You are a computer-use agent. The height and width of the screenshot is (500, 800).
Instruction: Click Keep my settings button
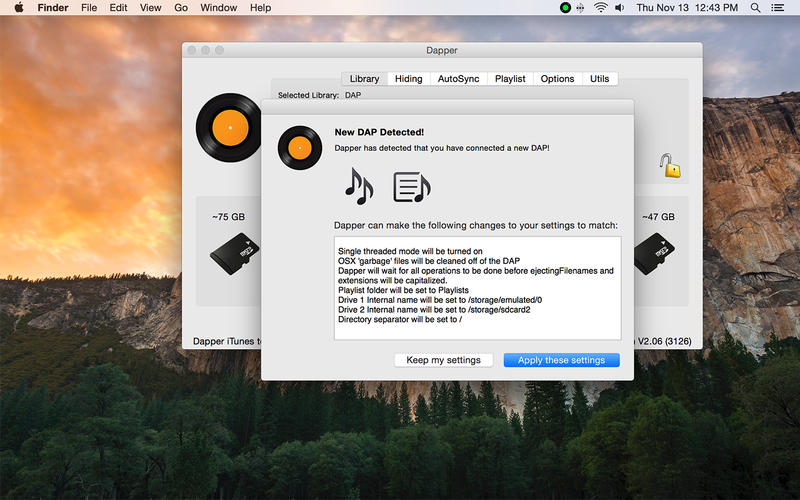443,360
